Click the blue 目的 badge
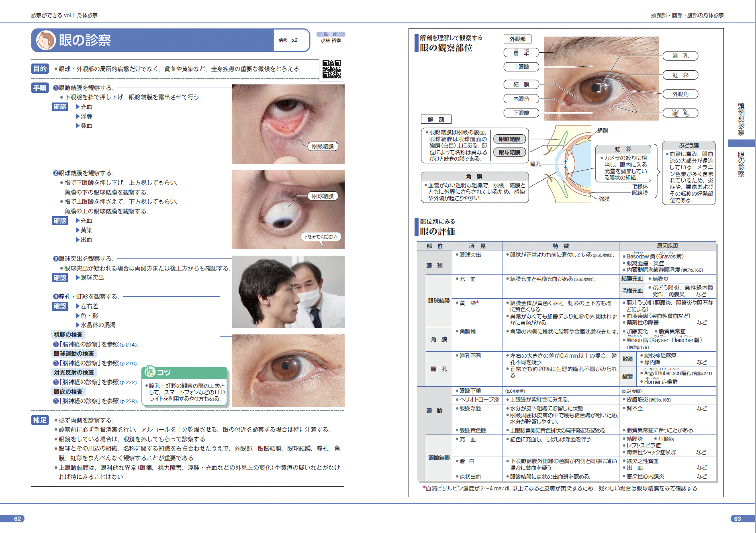The width and height of the screenshot is (756, 533). coord(40,69)
